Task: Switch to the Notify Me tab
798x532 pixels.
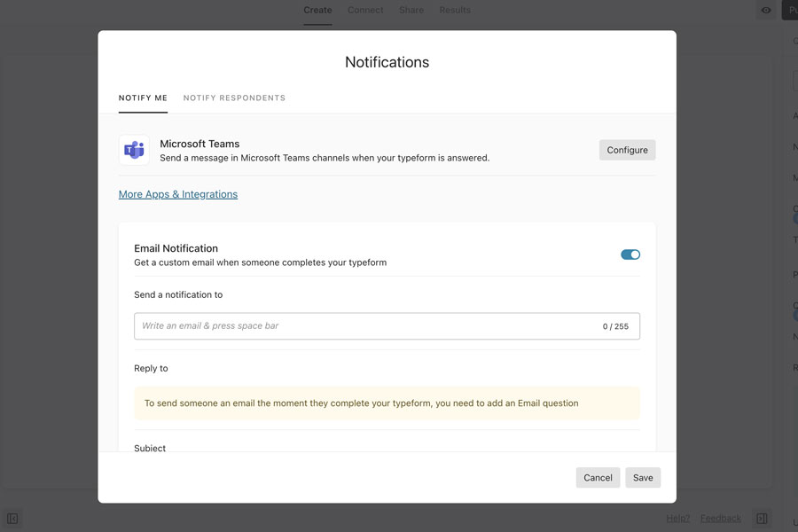Action: coord(143,98)
